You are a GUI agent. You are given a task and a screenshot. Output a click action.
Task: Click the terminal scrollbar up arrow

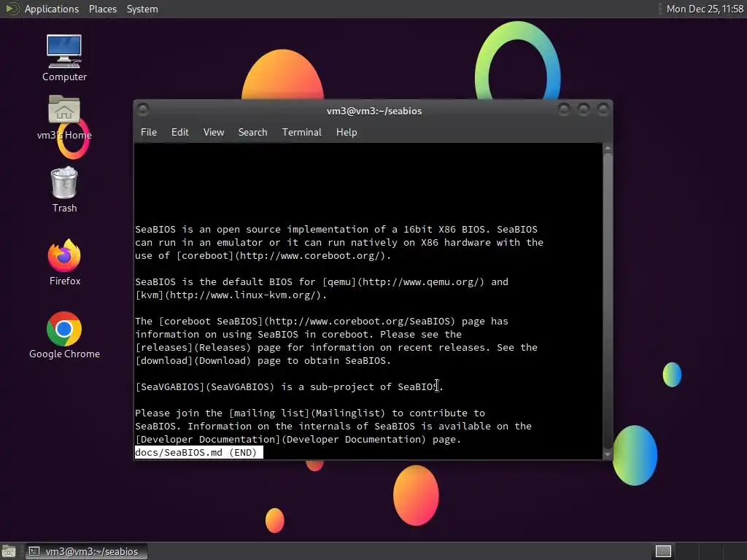pos(608,149)
